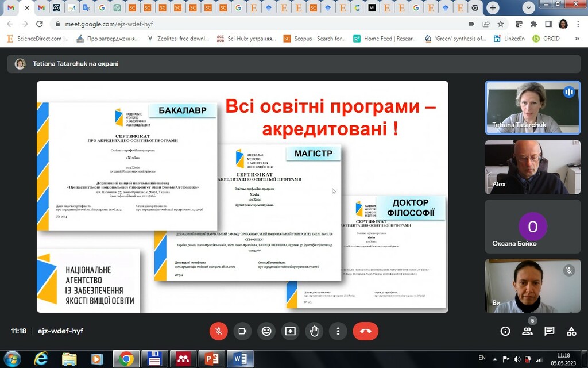Open the Chrome profile avatar menu
The width and height of the screenshot is (588, 368).
coord(563,24)
